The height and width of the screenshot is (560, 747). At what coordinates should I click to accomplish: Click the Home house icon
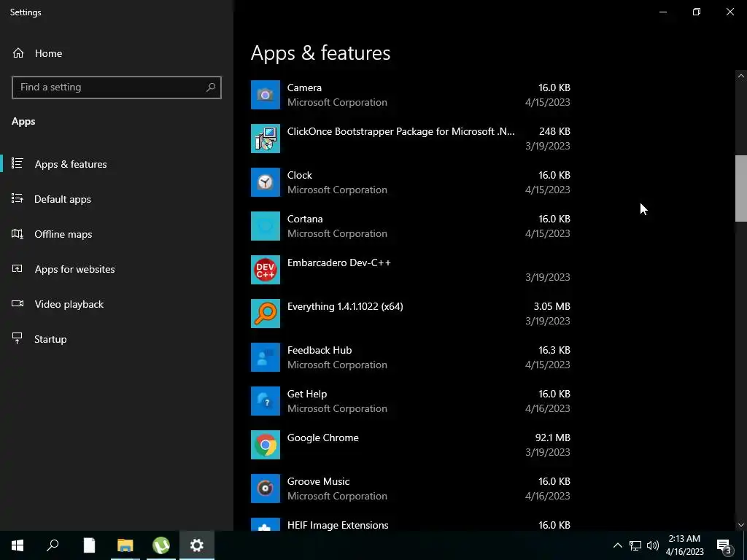(x=18, y=52)
